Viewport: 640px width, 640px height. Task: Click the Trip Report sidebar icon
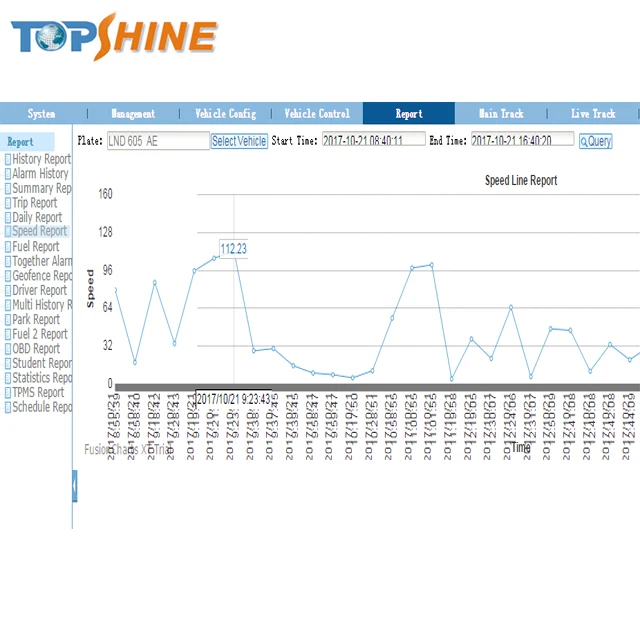8,203
